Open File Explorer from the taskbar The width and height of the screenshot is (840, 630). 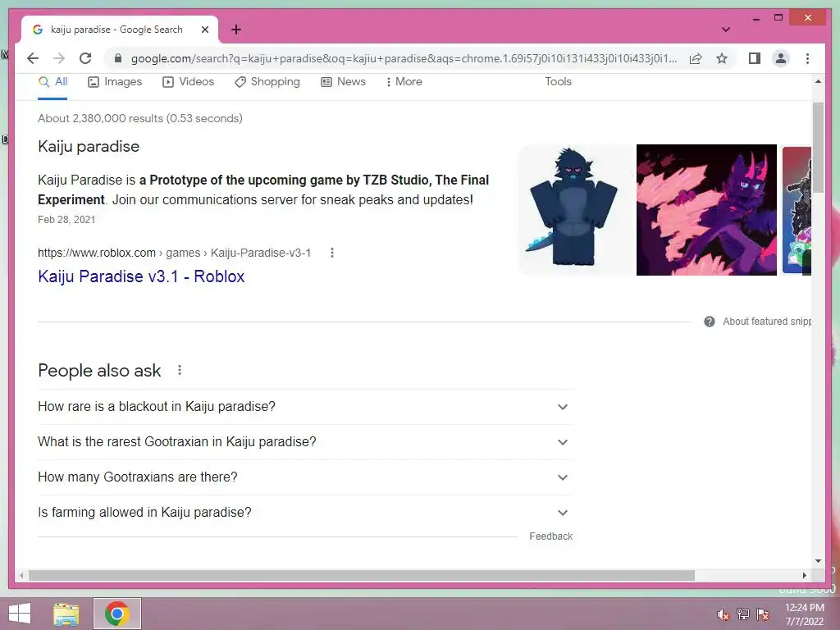pyautogui.click(x=66, y=614)
